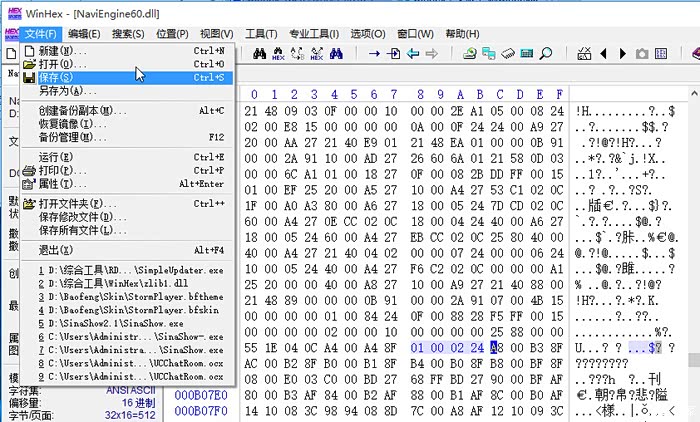The width and height of the screenshot is (700, 422).
Task: Click 退出(X) to exit WinHex
Action: coord(56,250)
